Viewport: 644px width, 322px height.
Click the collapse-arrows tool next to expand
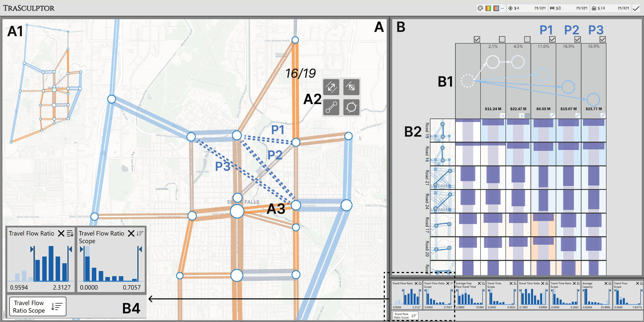tap(351, 87)
